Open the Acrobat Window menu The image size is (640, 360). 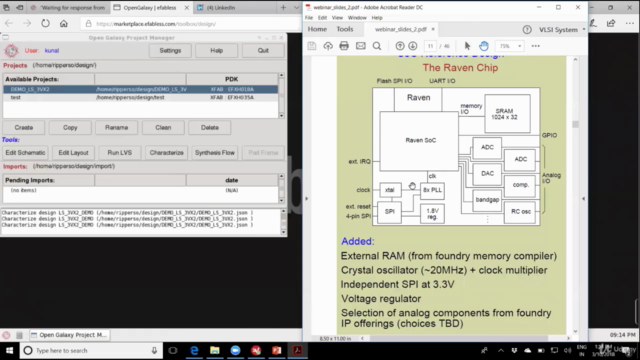tap(357, 18)
